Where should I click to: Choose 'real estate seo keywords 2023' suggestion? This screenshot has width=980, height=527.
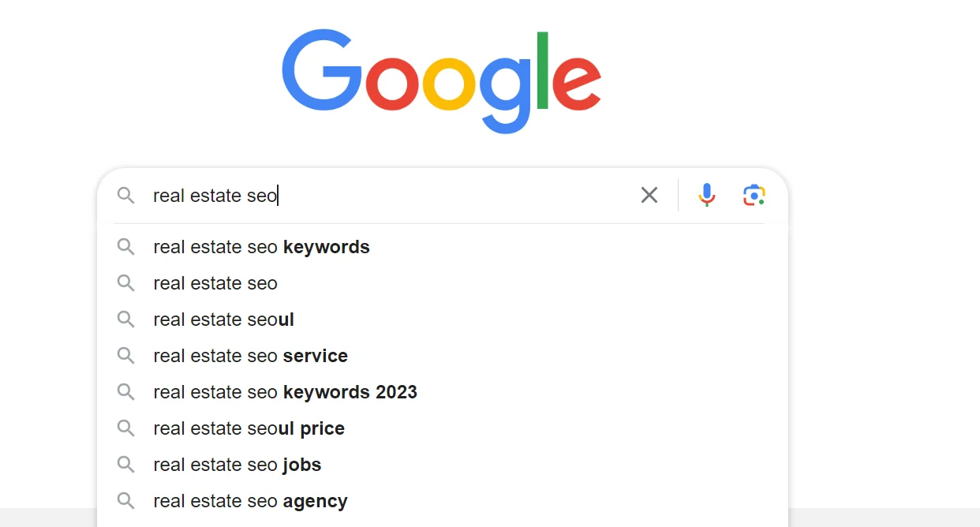(285, 392)
